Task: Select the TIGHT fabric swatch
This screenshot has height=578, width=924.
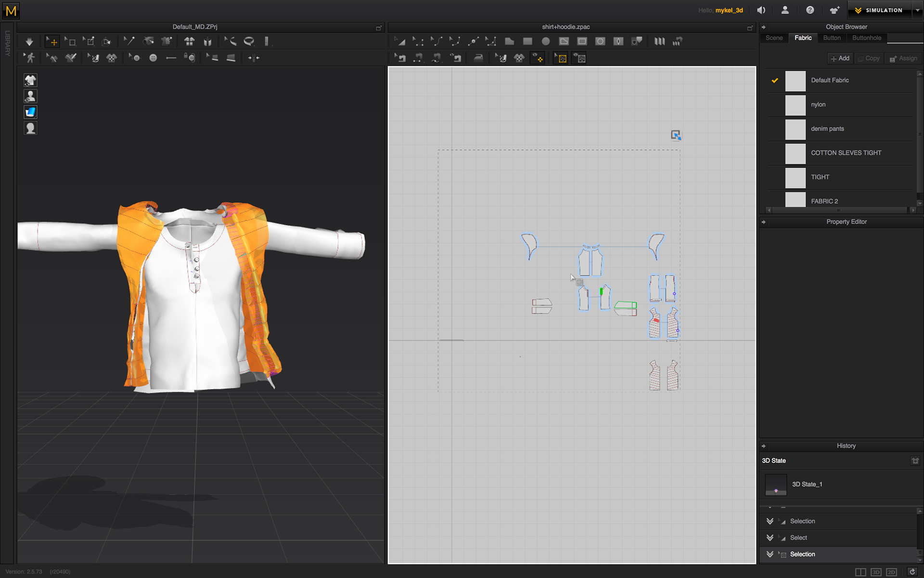Action: (795, 178)
